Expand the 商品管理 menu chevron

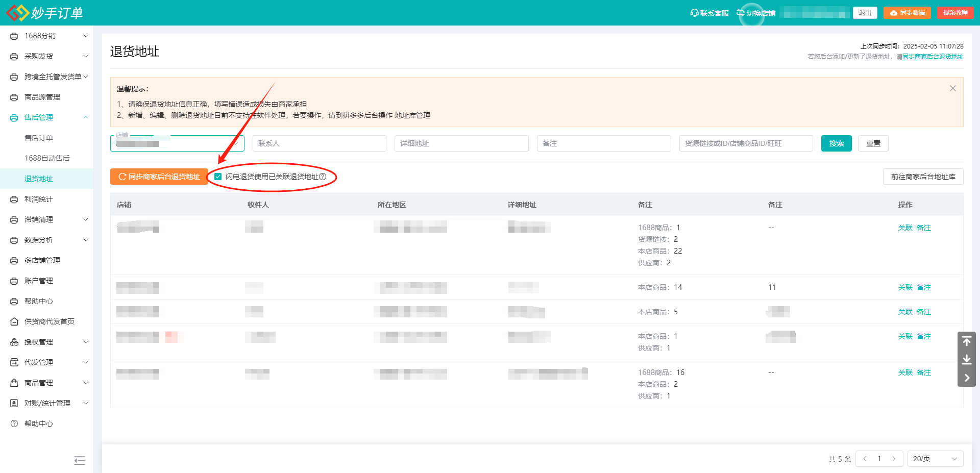(x=86, y=383)
